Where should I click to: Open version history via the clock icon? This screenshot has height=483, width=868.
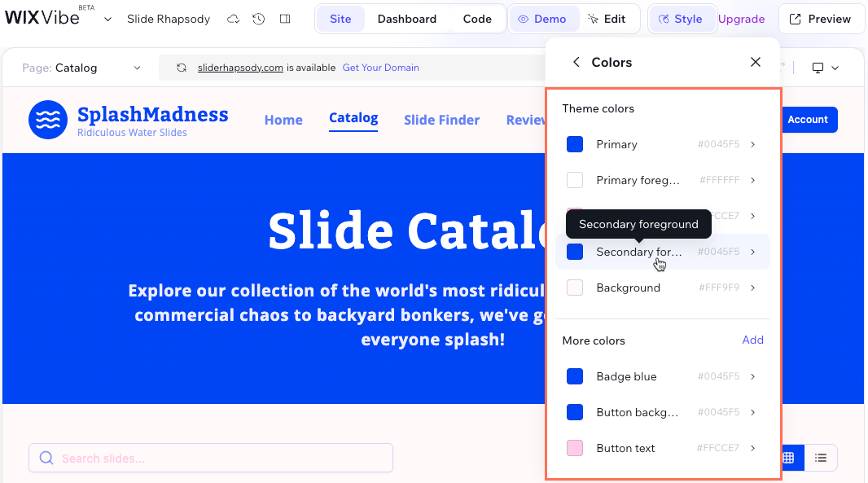point(258,19)
